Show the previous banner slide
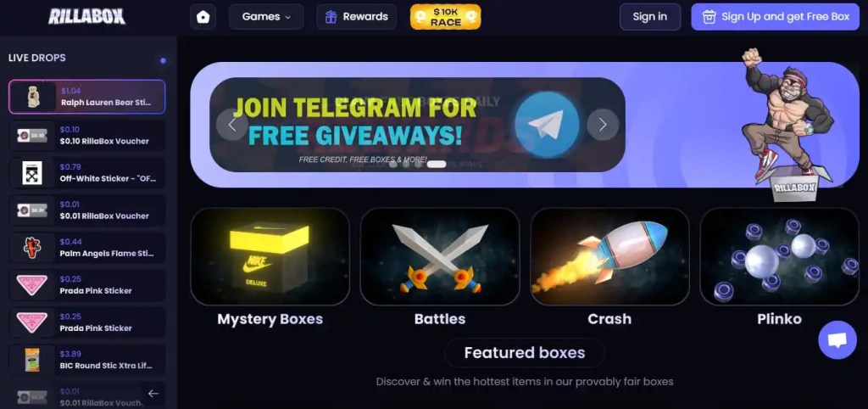The image size is (868, 409). (x=232, y=125)
